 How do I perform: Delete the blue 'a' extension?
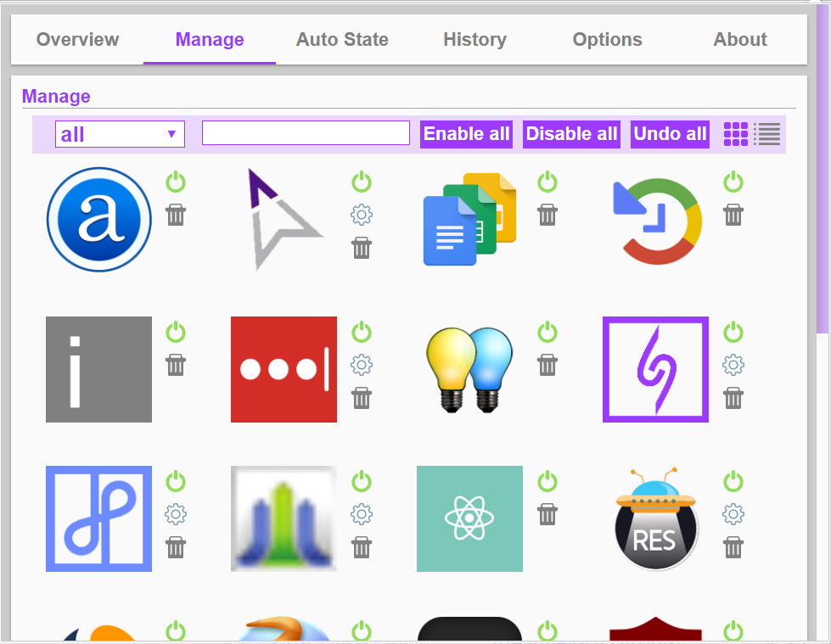coord(176,215)
